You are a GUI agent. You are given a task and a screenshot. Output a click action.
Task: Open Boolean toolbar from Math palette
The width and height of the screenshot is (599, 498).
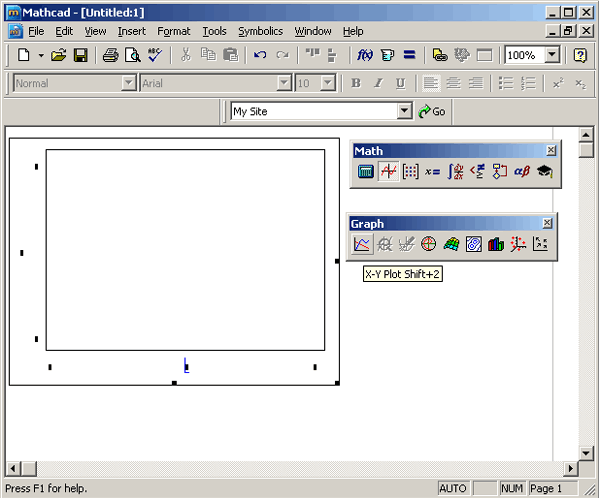[x=478, y=171]
